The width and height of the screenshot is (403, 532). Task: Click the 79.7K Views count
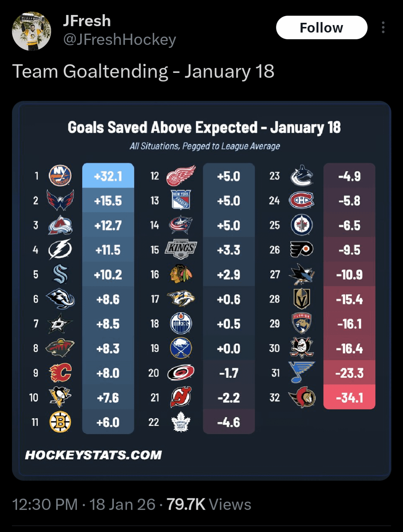(209, 504)
